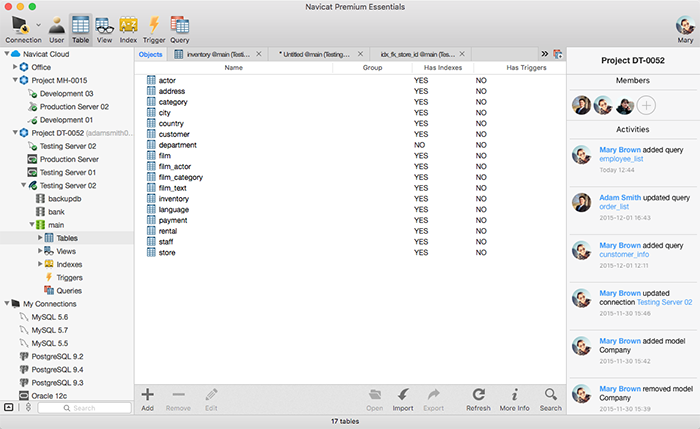Sort by the Name column header

click(x=233, y=68)
